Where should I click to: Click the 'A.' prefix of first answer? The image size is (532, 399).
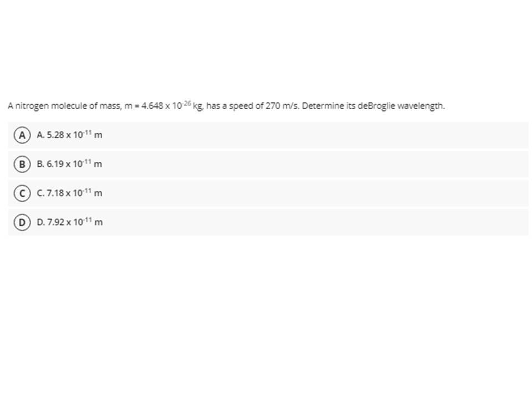pyautogui.click(x=40, y=135)
